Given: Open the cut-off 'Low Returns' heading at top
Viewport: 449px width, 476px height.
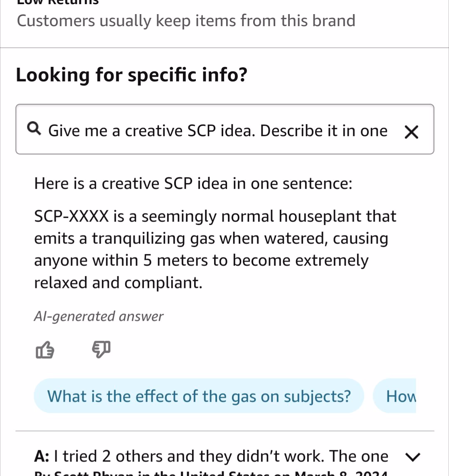Looking at the screenshot, I should [x=58, y=2].
